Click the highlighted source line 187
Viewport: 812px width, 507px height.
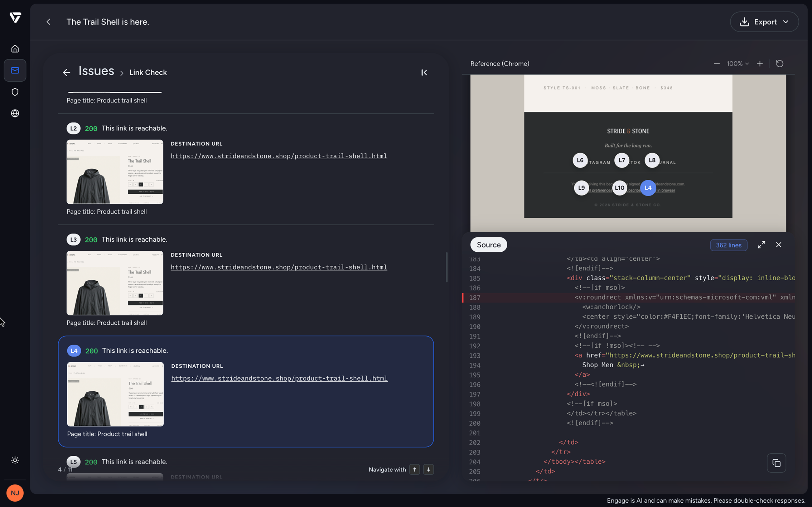coord(628,298)
